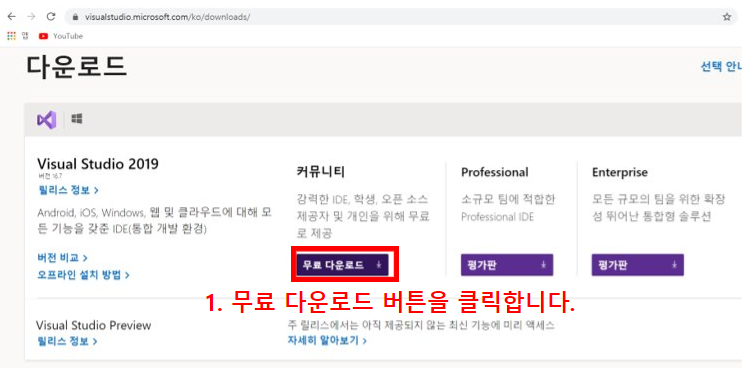The height and width of the screenshot is (368, 751).
Task: Open Visual Studio Preview 릴리스 정보 link
Action: pos(67,342)
